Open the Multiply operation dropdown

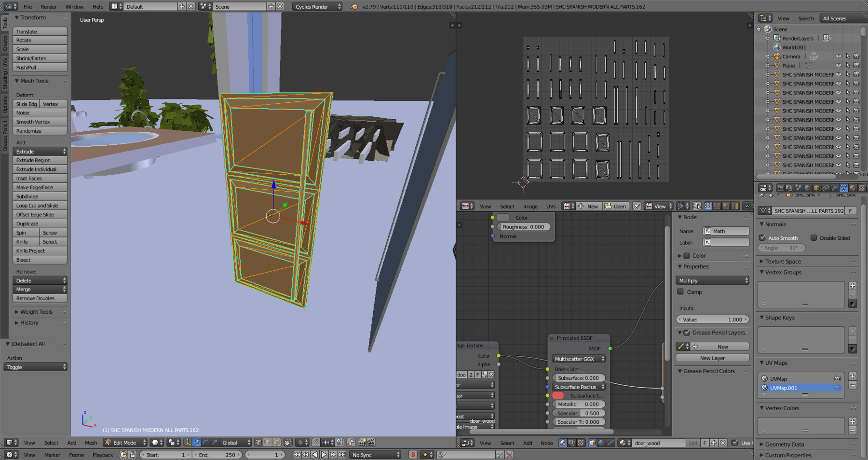click(x=713, y=280)
